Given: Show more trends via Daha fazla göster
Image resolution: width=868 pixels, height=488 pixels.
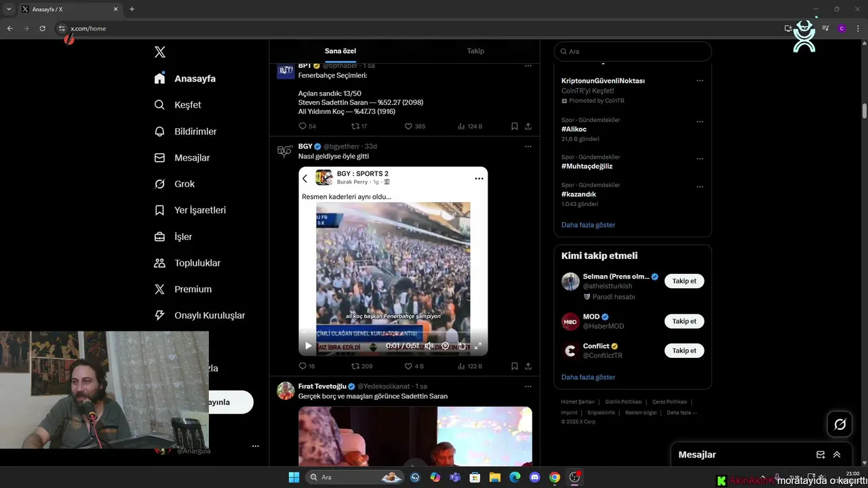Looking at the screenshot, I should (588, 225).
